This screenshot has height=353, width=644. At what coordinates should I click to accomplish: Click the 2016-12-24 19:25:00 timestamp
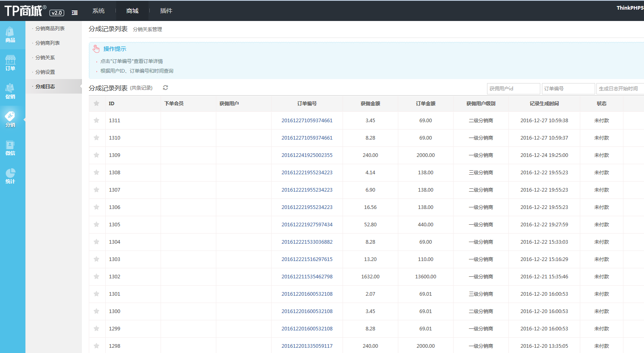click(544, 155)
